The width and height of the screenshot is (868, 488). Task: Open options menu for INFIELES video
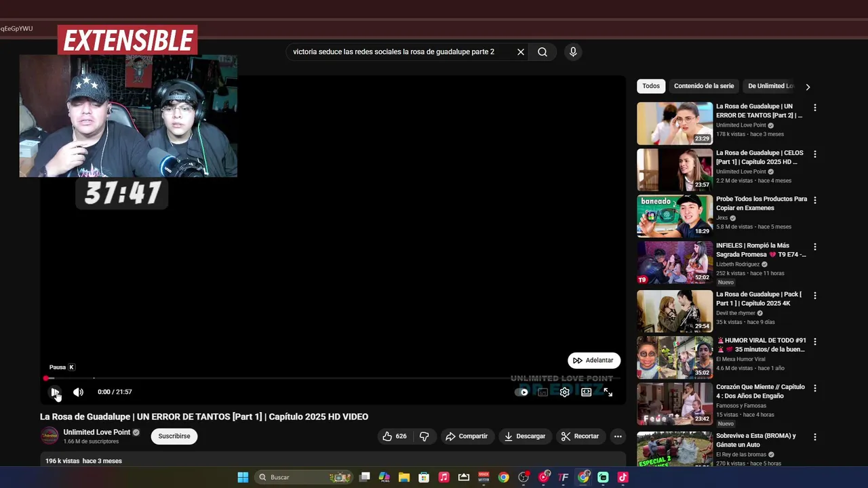click(x=815, y=247)
